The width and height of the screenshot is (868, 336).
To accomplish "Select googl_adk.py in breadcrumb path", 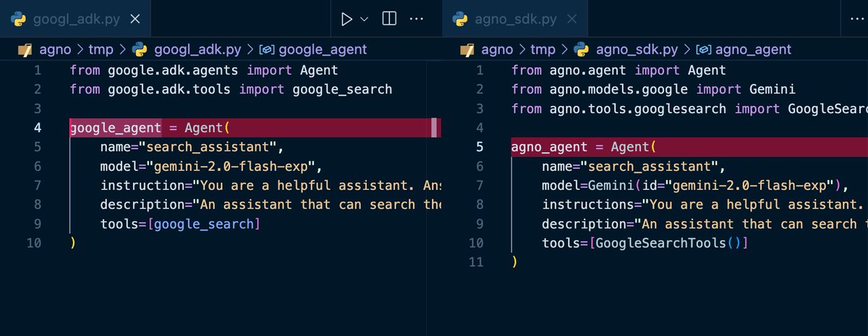I will tap(199, 50).
